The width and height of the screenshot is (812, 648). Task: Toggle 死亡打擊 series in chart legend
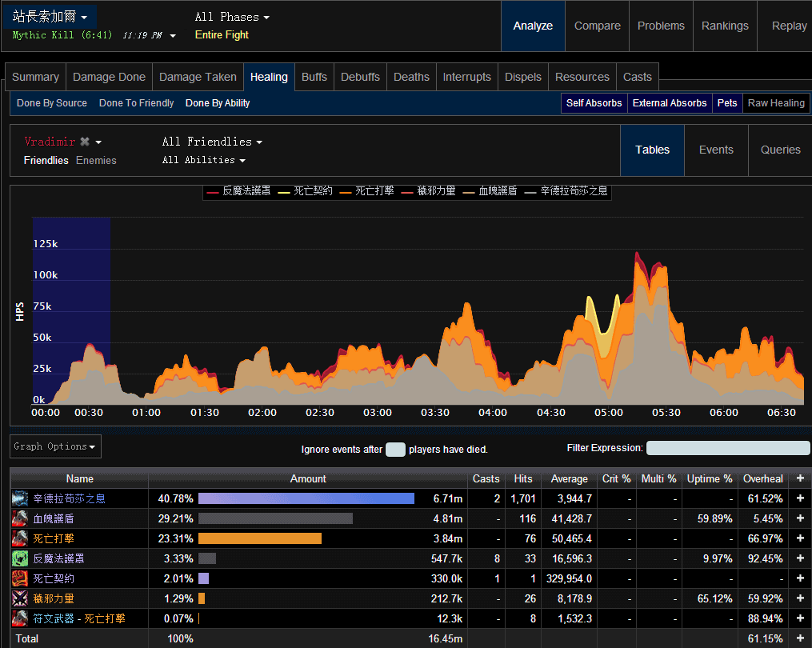tap(367, 191)
